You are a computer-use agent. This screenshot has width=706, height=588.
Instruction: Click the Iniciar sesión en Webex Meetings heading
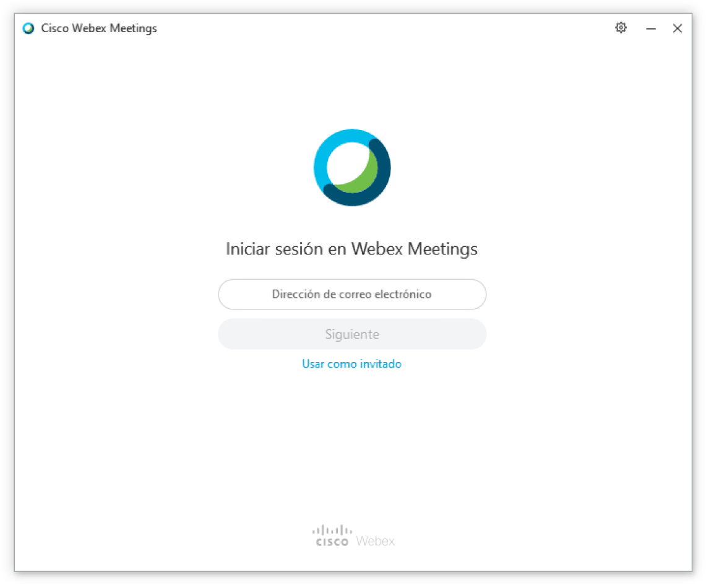[x=351, y=249]
